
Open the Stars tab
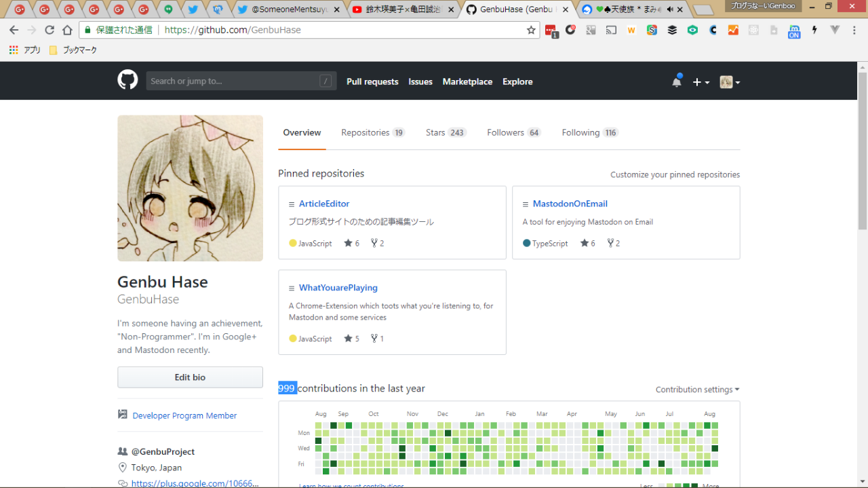446,132
